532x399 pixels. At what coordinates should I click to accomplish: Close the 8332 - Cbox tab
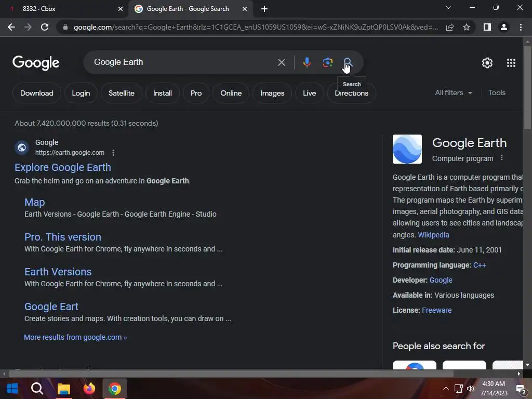pyautogui.click(x=121, y=9)
